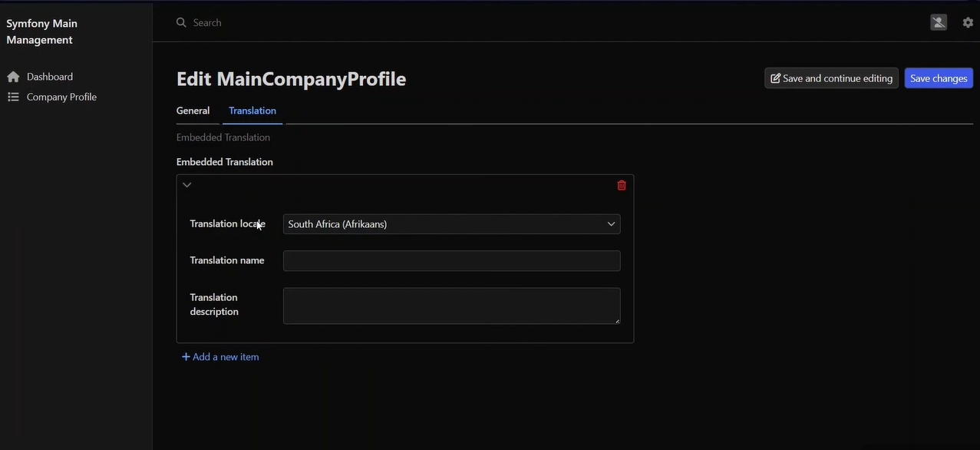Image resolution: width=980 pixels, height=450 pixels.
Task: Collapse the embedded translation item chevron
Action: pos(186,185)
